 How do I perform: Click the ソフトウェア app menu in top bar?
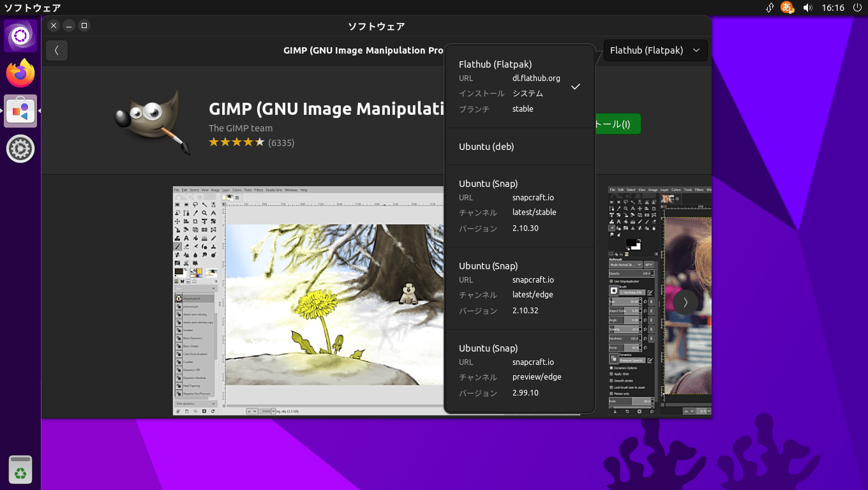(x=33, y=8)
